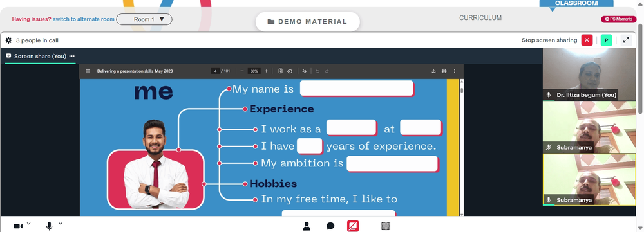Click the 68% zoom level field
The height and width of the screenshot is (232, 644).
pyautogui.click(x=254, y=71)
